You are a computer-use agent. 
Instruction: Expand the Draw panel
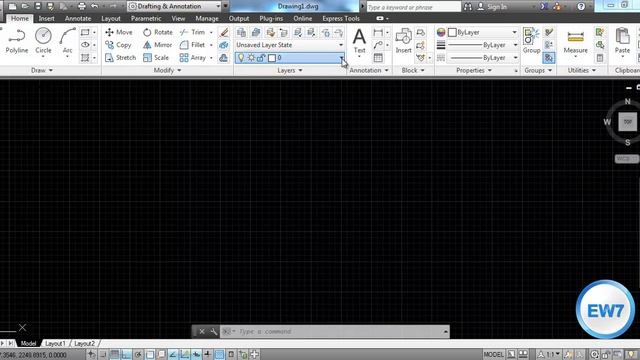pos(42,70)
